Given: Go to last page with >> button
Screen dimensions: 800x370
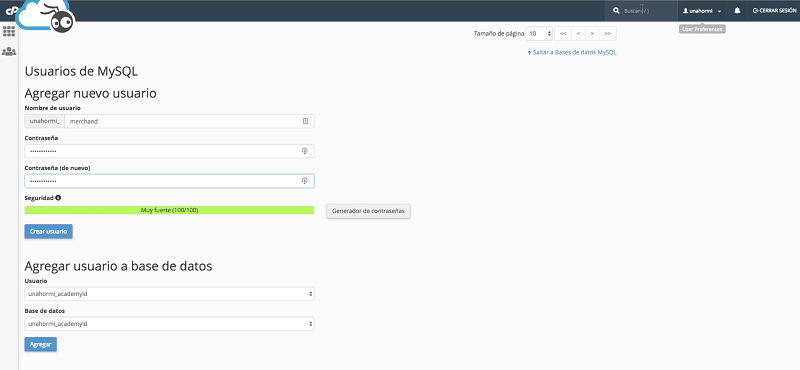Looking at the screenshot, I should [x=608, y=34].
